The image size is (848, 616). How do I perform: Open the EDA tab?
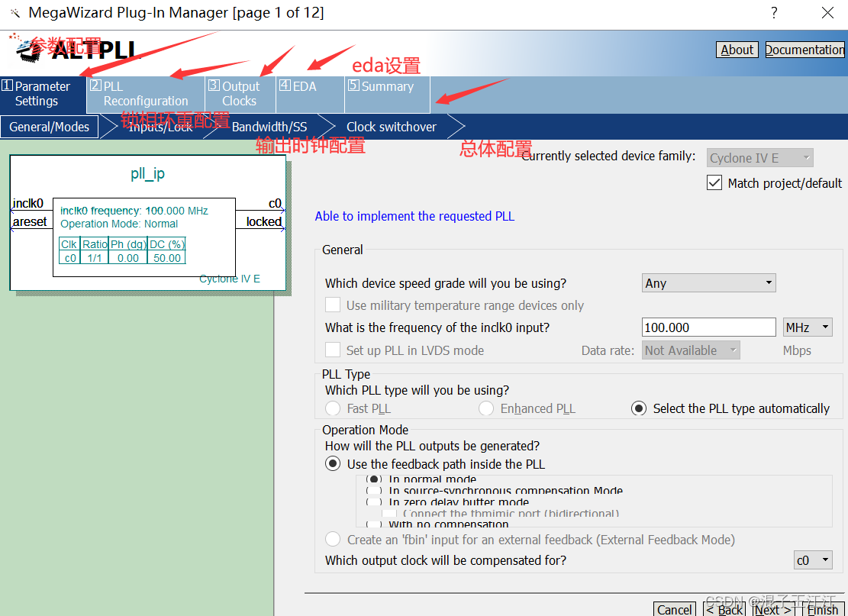pos(311,94)
